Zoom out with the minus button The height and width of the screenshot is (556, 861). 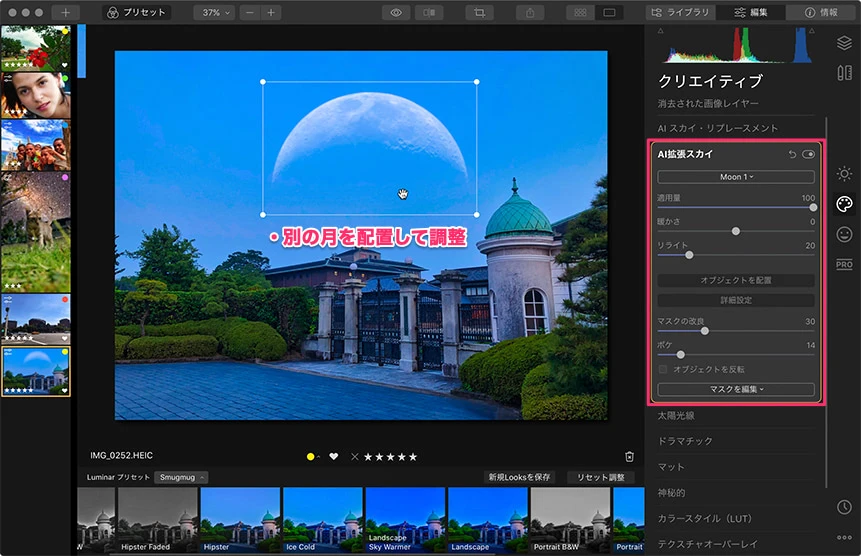click(250, 12)
